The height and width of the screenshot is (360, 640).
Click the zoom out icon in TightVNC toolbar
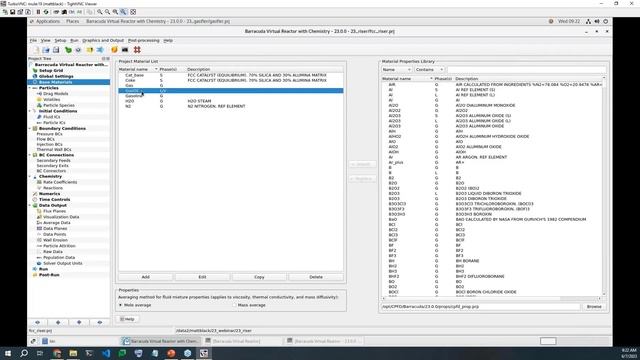(107, 12)
